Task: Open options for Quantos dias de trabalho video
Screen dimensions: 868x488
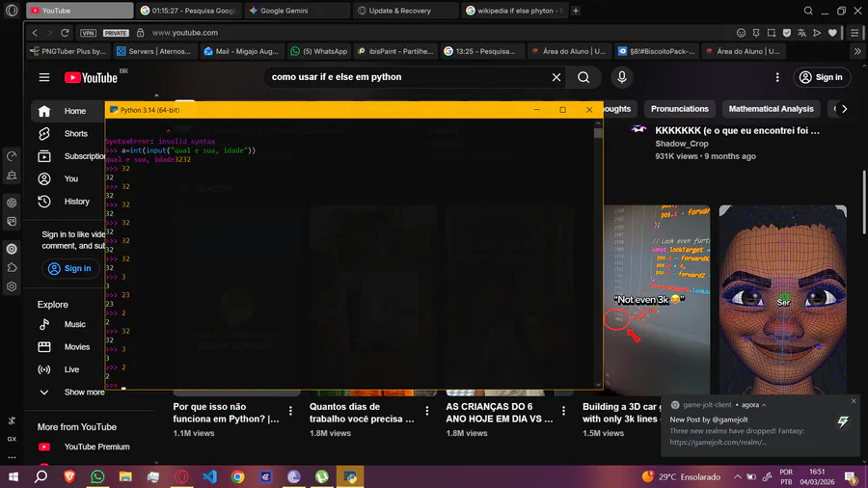Action: 427,411
